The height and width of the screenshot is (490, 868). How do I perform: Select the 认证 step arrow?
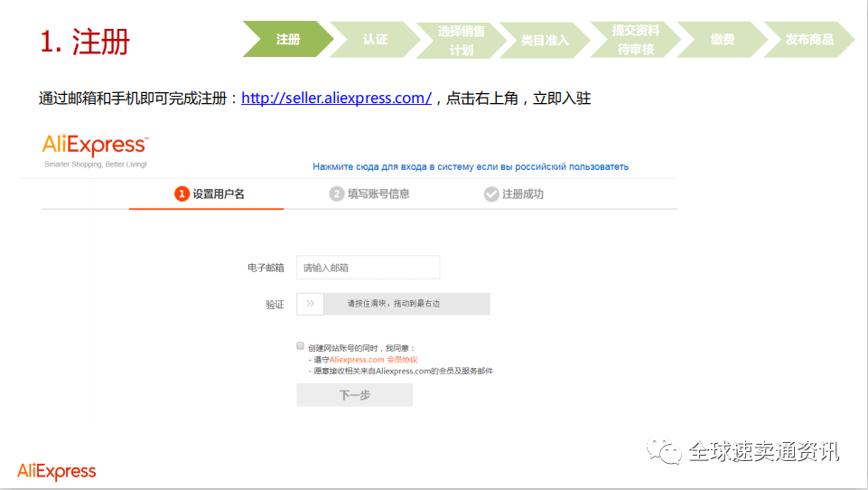[x=376, y=40]
